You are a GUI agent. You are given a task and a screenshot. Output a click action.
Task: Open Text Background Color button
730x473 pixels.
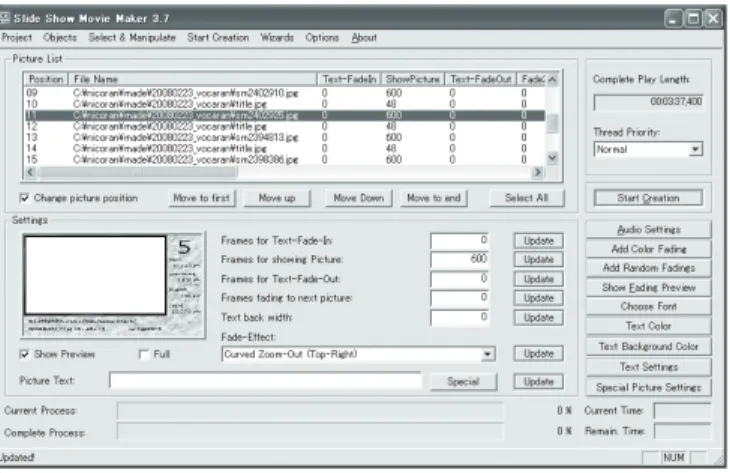[x=649, y=347]
